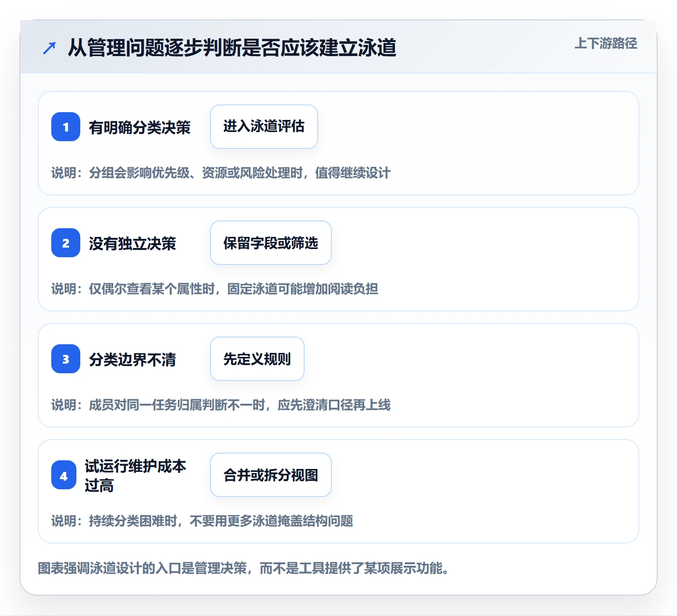Click the step 4 number badge
Viewport: 677px width, 616px height.
[64, 475]
